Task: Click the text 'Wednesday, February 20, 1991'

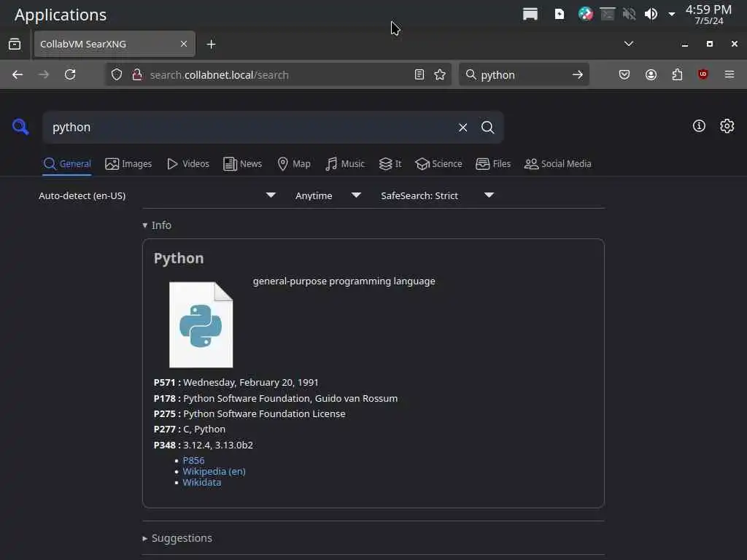Action: (x=251, y=382)
